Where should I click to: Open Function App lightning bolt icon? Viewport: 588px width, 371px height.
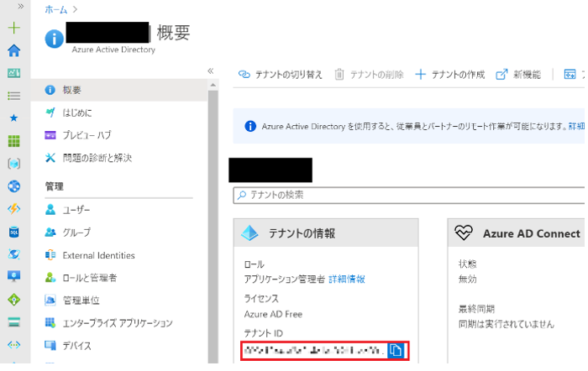coord(14,209)
